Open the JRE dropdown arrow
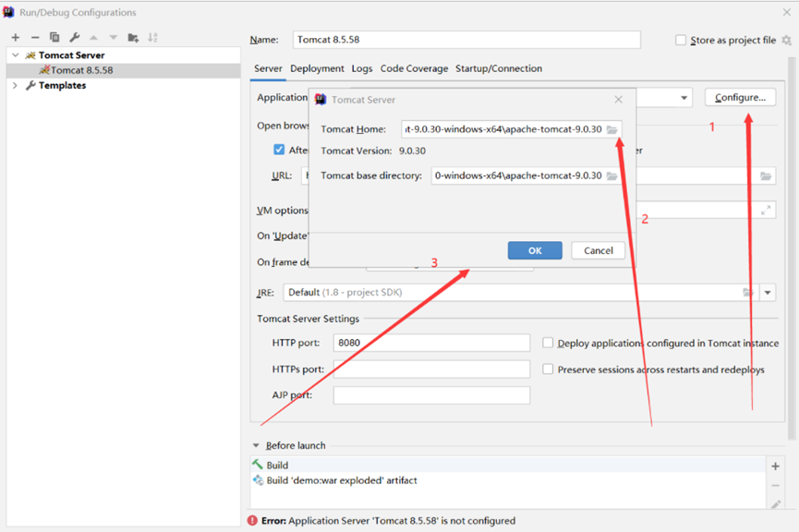The height and width of the screenshot is (532, 799). coord(768,293)
